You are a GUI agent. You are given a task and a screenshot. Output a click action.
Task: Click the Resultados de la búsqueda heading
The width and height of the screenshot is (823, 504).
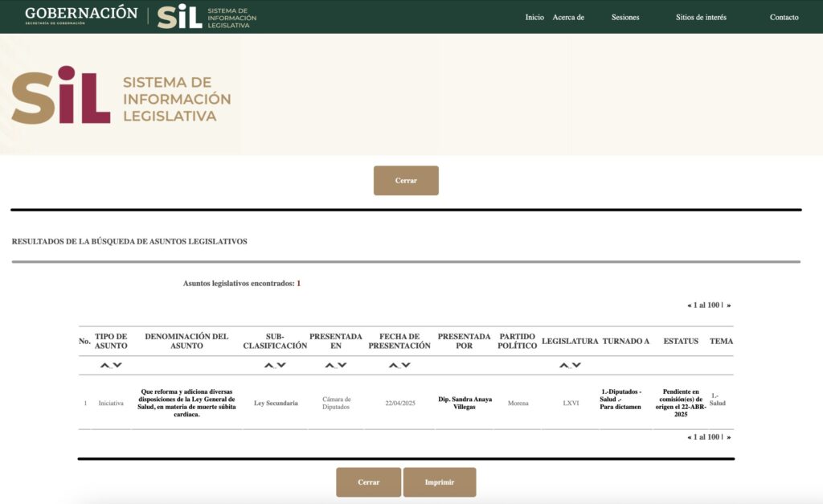(129, 241)
